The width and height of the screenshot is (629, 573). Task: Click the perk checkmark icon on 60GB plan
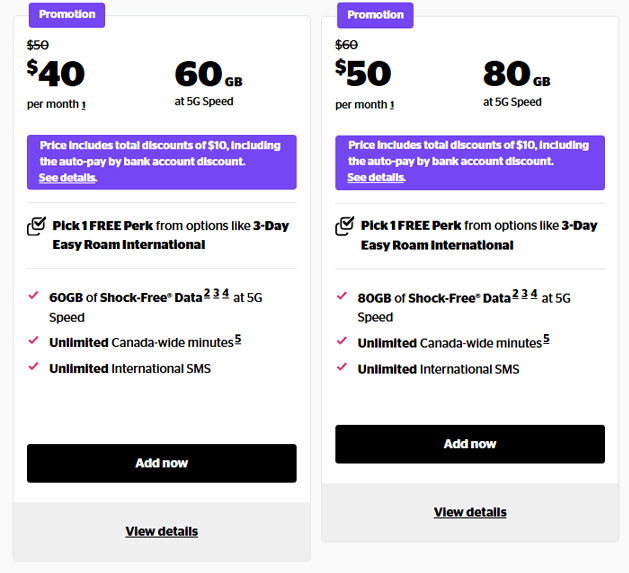pos(36,227)
